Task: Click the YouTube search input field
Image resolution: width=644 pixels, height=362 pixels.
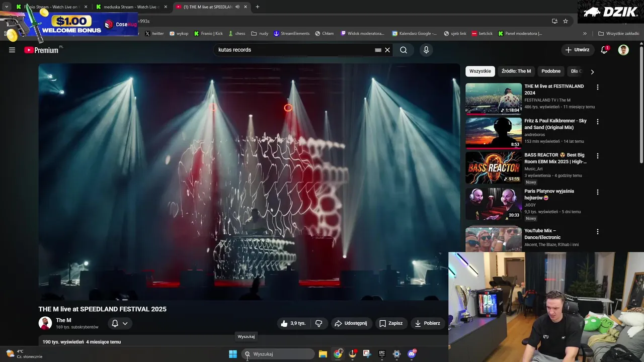Action: (x=295, y=50)
